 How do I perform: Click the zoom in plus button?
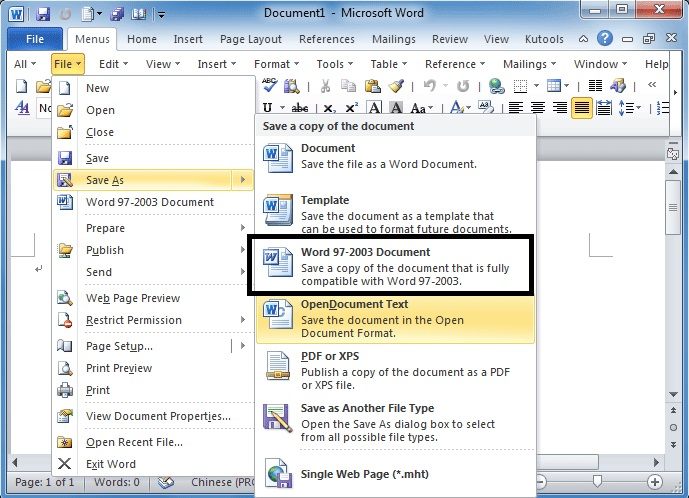point(654,482)
